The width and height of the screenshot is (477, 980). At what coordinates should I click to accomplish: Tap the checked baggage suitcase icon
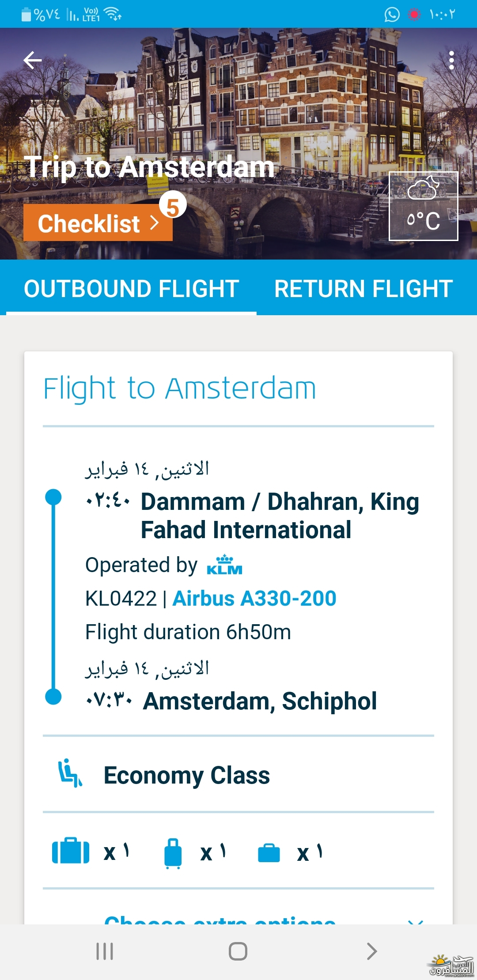tap(71, 851)
